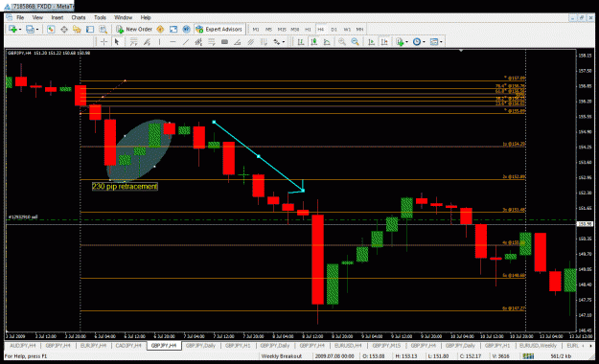Expand the Profiles dropdown arrow

pos(37,30)
